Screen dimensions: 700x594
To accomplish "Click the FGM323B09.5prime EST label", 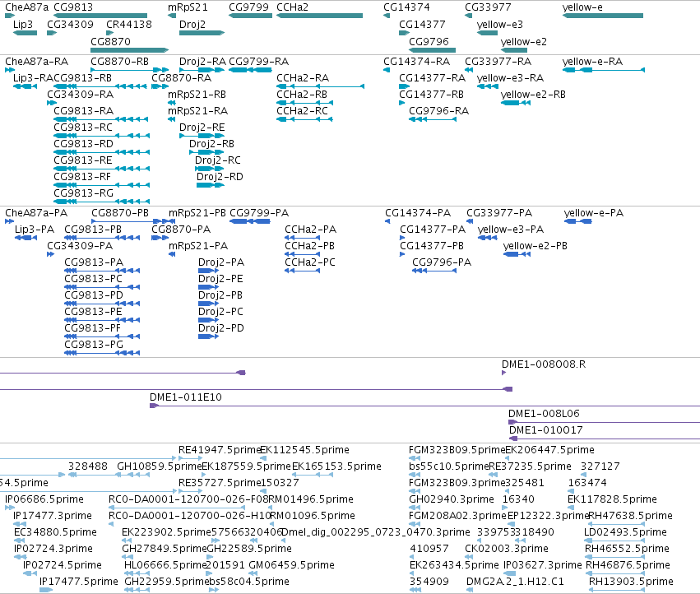I will 457,450.
